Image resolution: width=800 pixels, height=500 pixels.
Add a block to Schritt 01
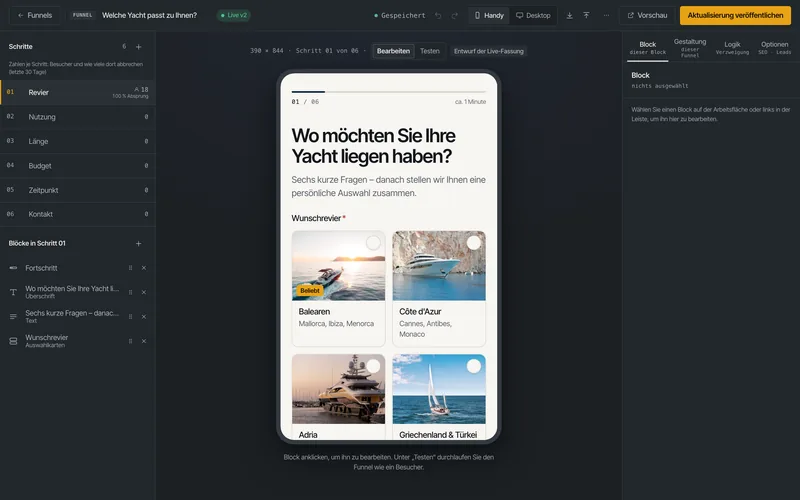tap(138, 244)
